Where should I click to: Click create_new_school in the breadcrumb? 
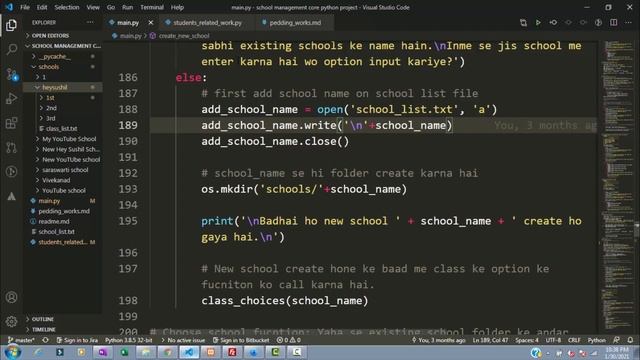pos(184,36)
